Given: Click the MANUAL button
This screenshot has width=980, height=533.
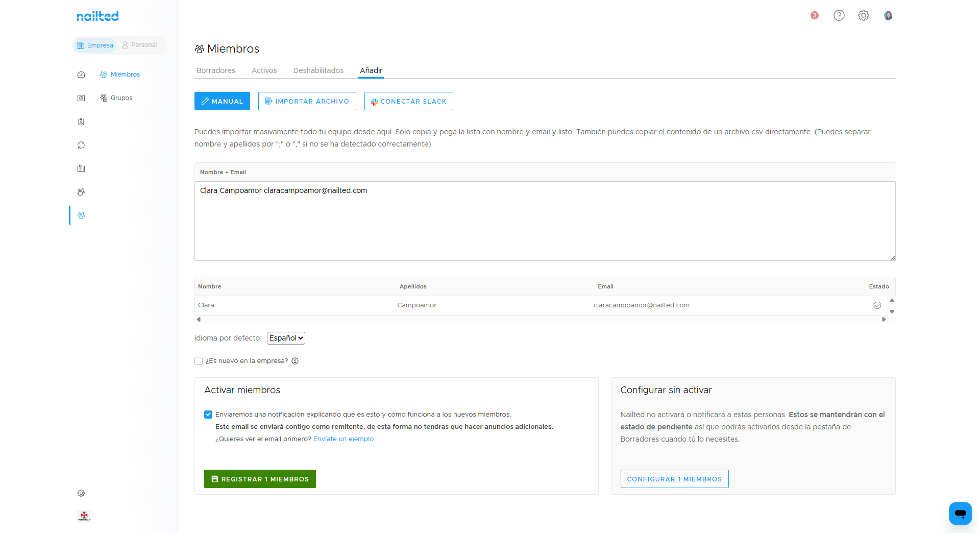Looking at the screenshot, I should [222, 101].
